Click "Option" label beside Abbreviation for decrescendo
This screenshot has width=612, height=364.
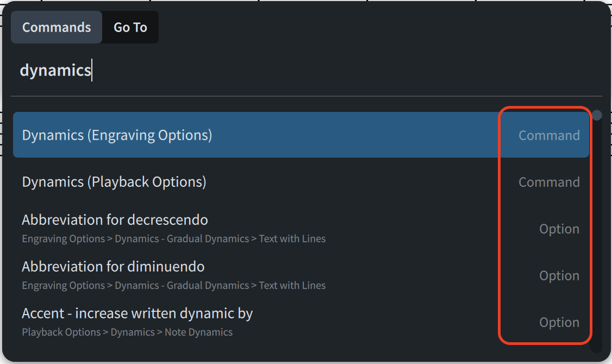559,229
